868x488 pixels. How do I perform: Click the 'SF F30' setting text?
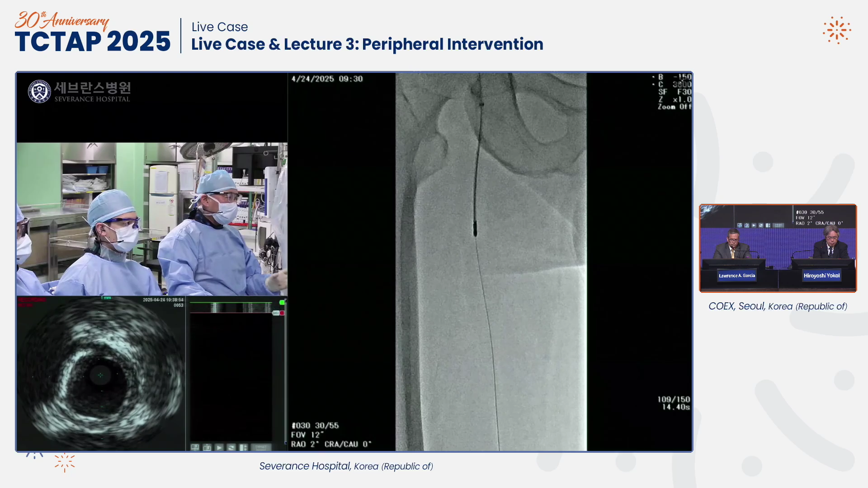click(675, 92)
